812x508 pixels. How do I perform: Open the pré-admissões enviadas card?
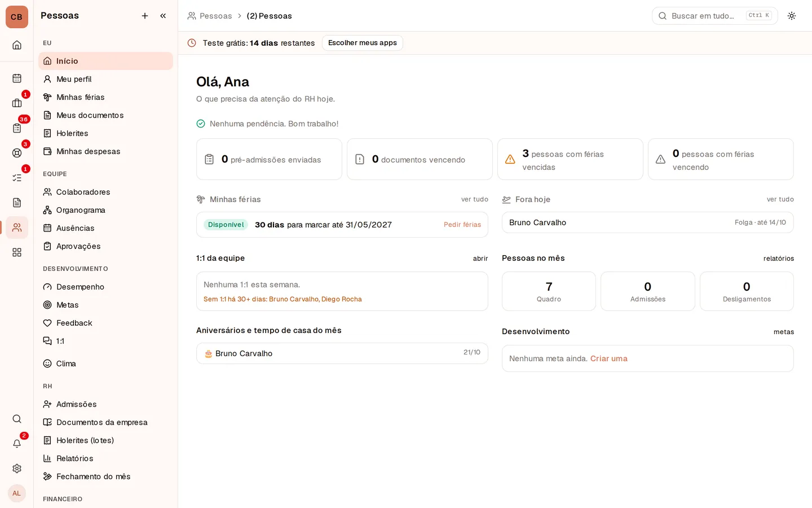click(x=269, y=159)
